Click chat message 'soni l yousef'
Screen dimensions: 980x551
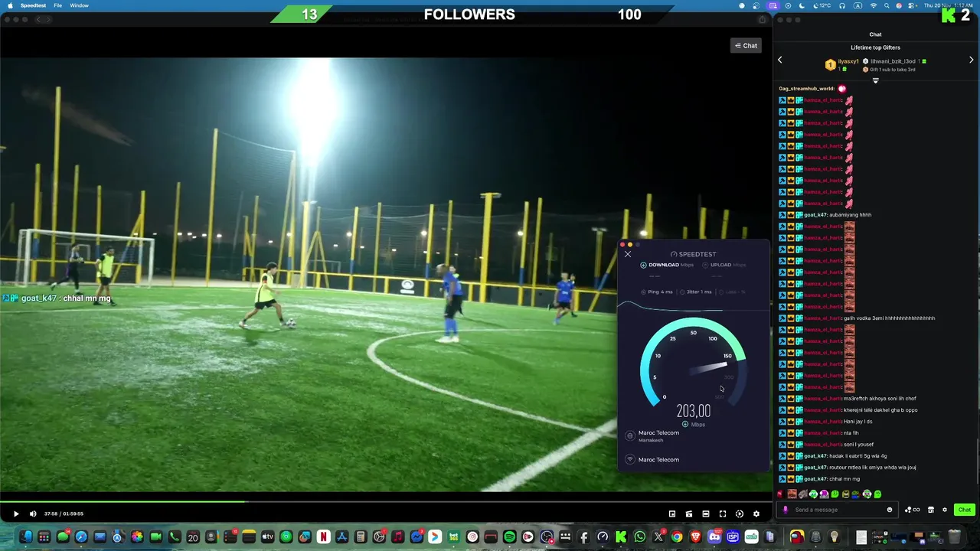(858, 445)
